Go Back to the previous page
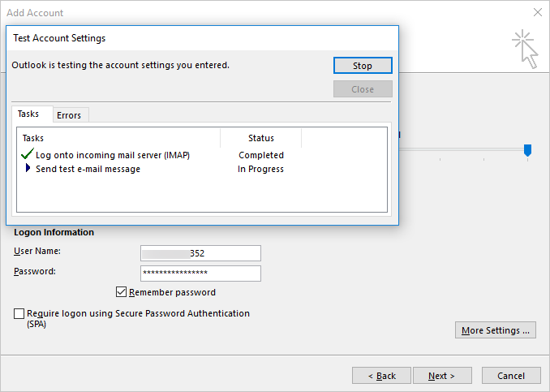Viewport: 550px width, 392px height. 381,376
